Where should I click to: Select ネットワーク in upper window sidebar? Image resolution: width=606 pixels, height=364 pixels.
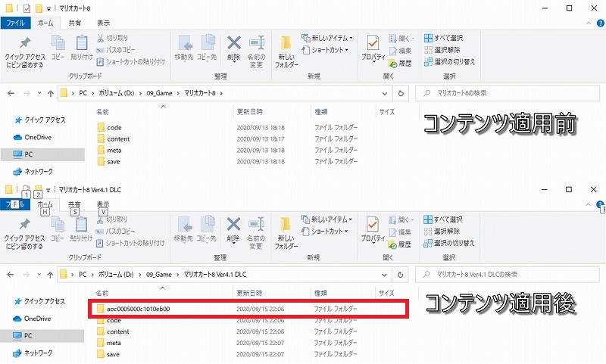[33, 171]
